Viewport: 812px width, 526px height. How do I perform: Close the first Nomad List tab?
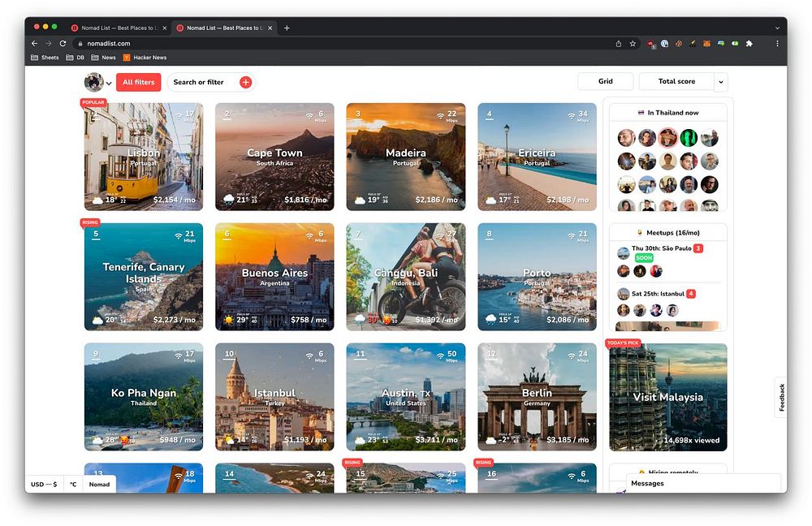(x=165, y=28)
